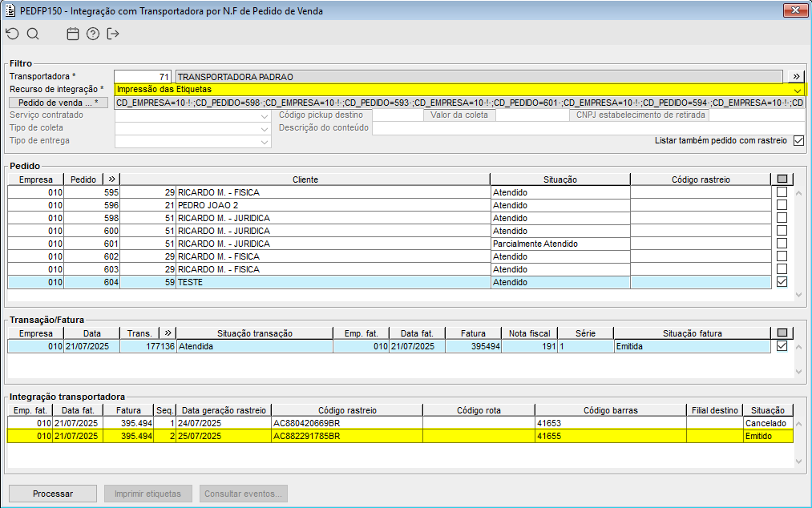Click the 'Pedido de venda ...' button
The width and height of the screenshot is (812, 508).
pyautogui.click(x=58, y=103)
